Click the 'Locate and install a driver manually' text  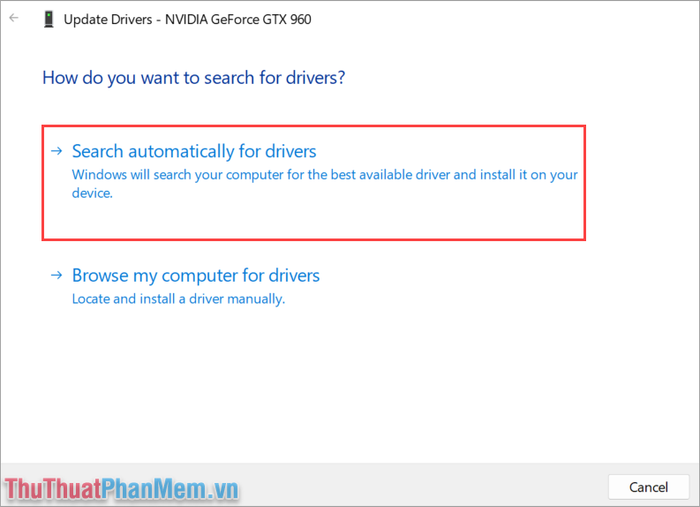[x=179, y=299]
